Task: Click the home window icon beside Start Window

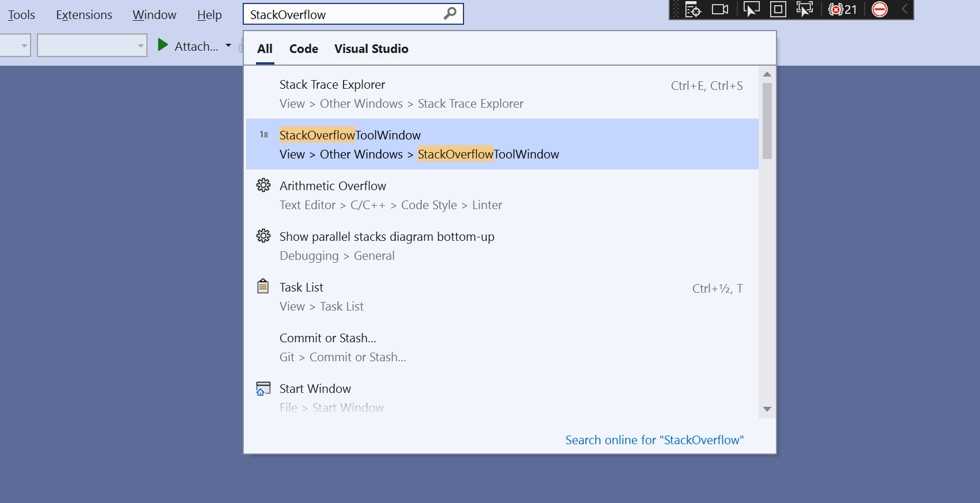Action: [x=263, y=388]
